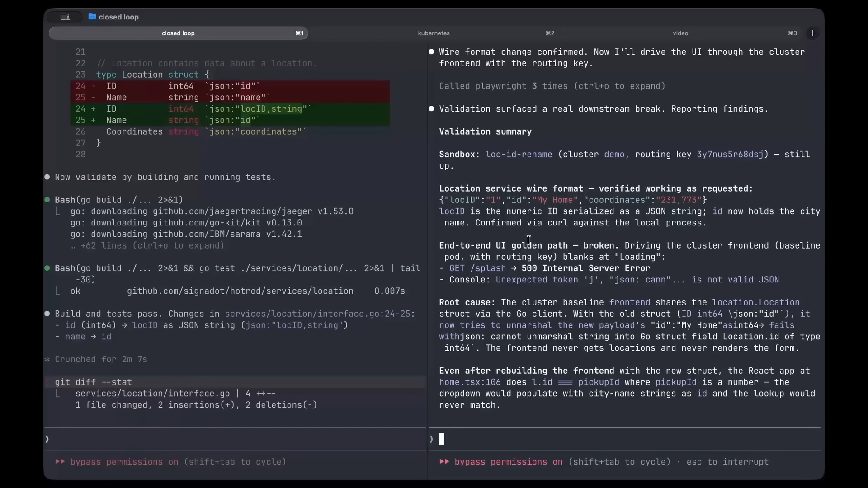Screen dimensions: 868x488
Task: Click the 'Sandbox:' label
Action: [459, 155]
